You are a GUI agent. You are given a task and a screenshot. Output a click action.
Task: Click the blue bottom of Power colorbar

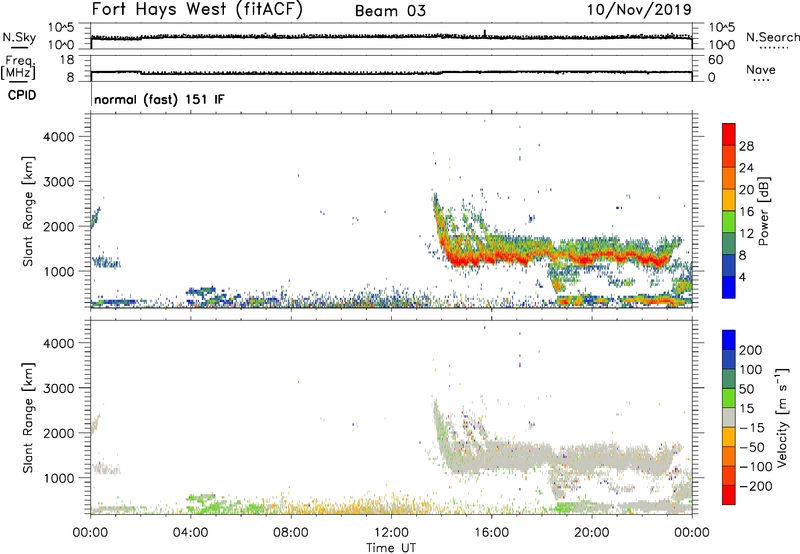point(729,287)
